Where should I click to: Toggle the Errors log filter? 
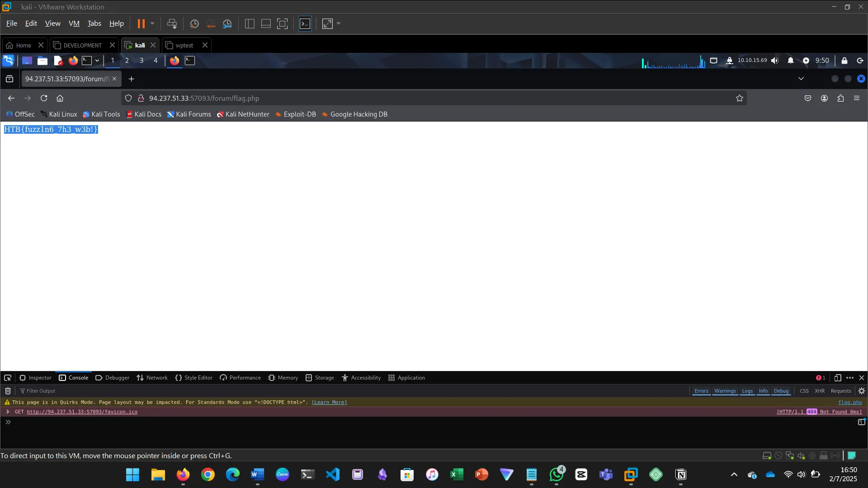[701, 391]
